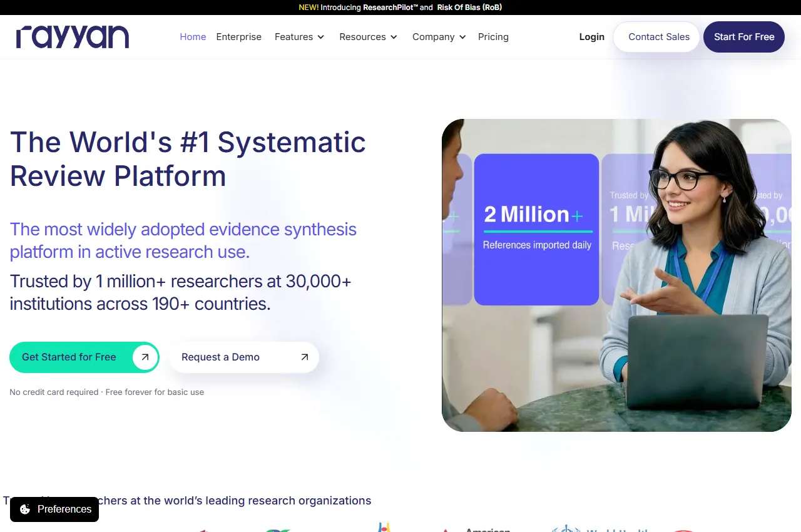Click the text "No credit card required"
Screen dimensions: 801x532
tap(54, 392)
